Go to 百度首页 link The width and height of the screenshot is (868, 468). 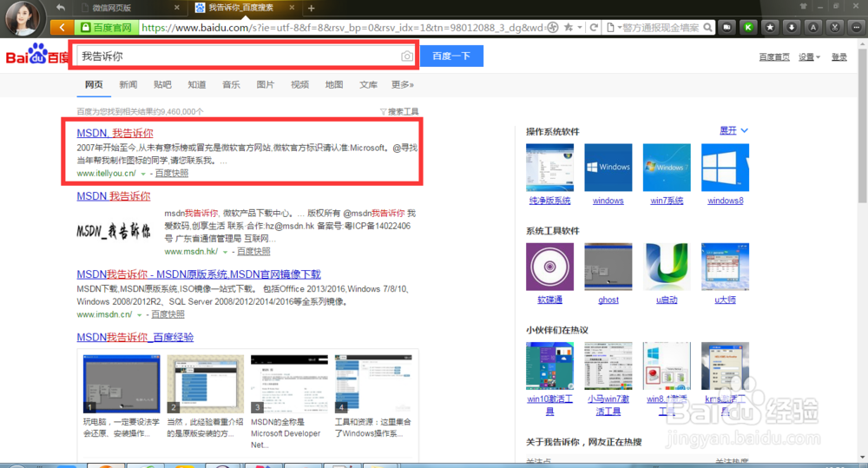pyautogui.click(x=774, y=57)
